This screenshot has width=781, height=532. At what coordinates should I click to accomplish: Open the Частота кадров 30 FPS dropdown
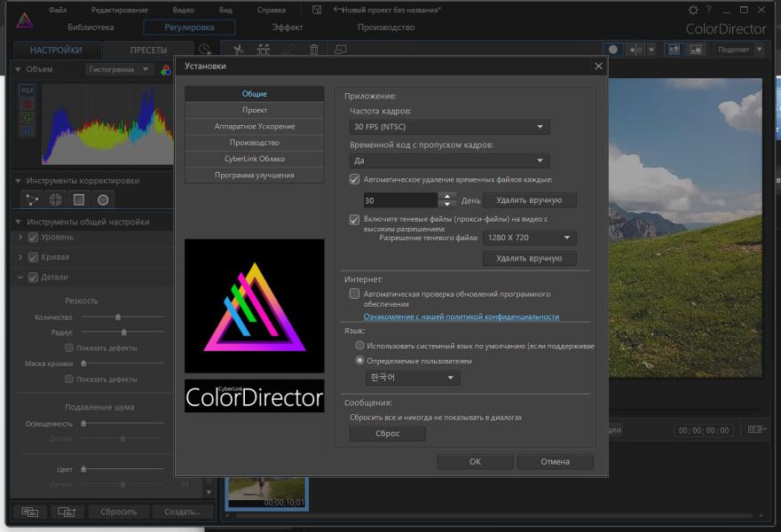pos(449,127)
